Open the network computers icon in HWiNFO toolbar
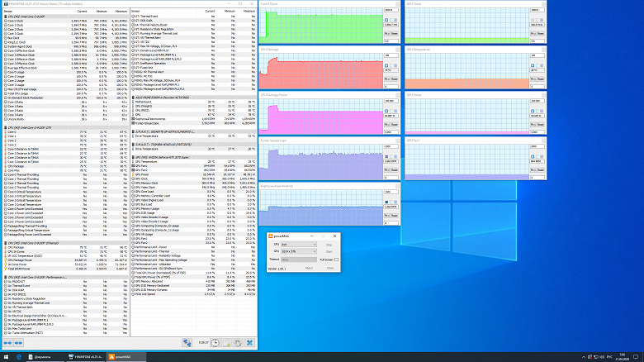The image size is (644, 362). pyautogui.click(x=187, y=343)
